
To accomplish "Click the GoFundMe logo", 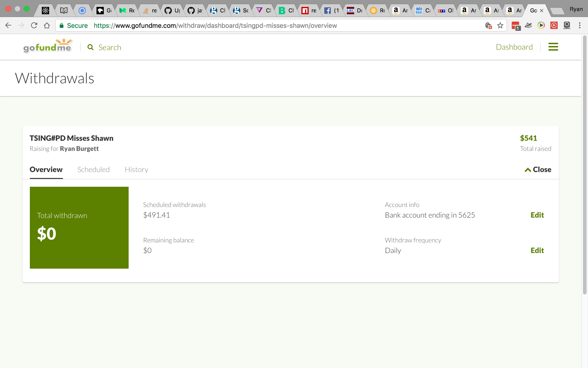I will (48, 47).
